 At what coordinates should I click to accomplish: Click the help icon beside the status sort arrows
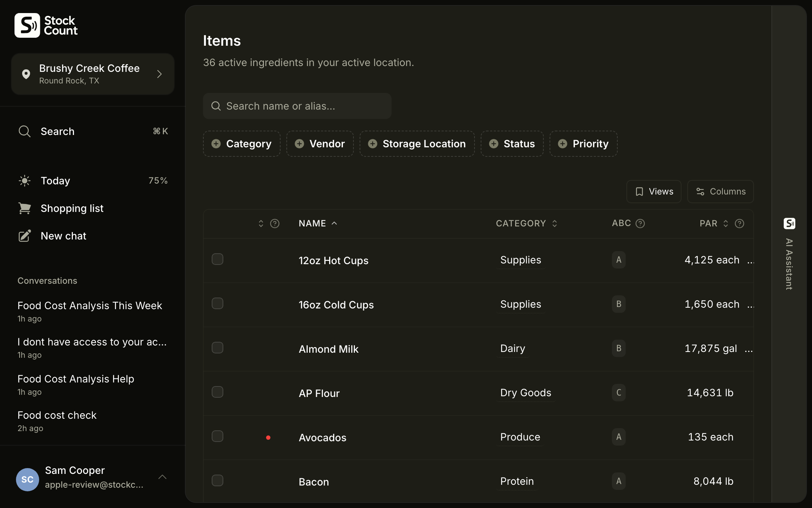[x=275, y=224]
